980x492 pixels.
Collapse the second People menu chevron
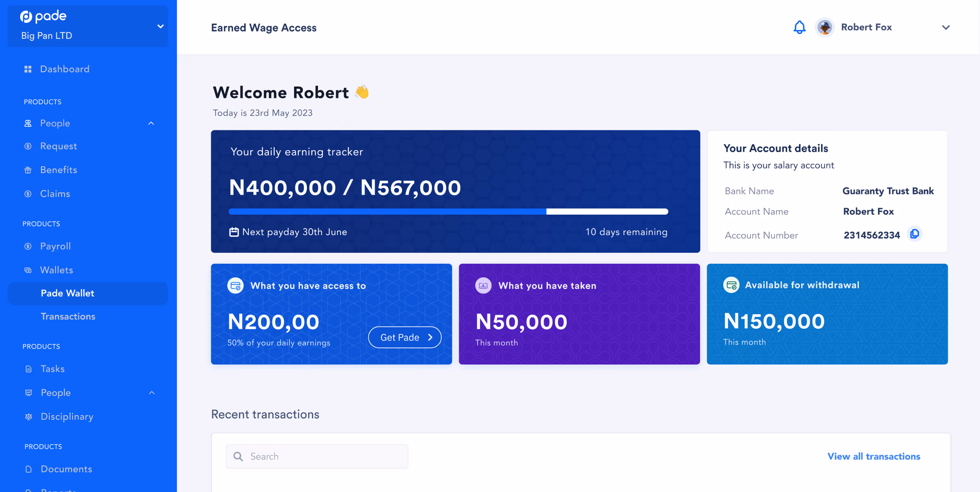(x=151, y=393)
